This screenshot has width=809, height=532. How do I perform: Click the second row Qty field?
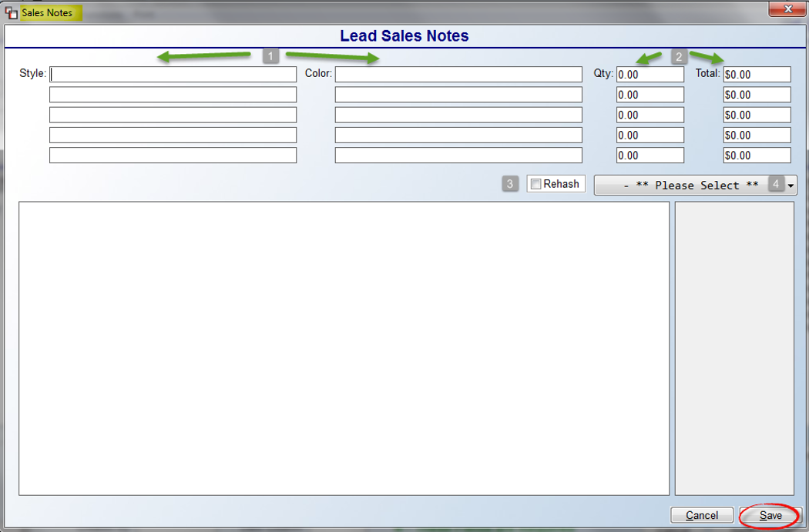tap(650, 95)
